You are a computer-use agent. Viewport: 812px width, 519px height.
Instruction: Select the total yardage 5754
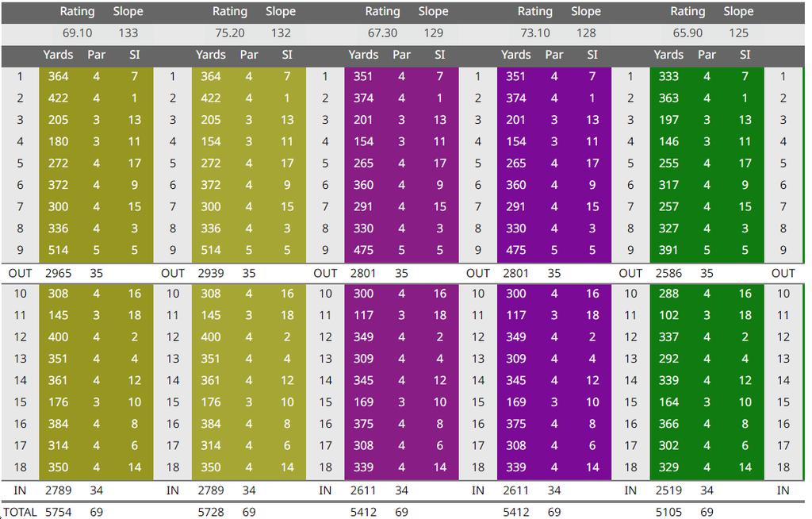pyautogui.click(x=58, y=512)
